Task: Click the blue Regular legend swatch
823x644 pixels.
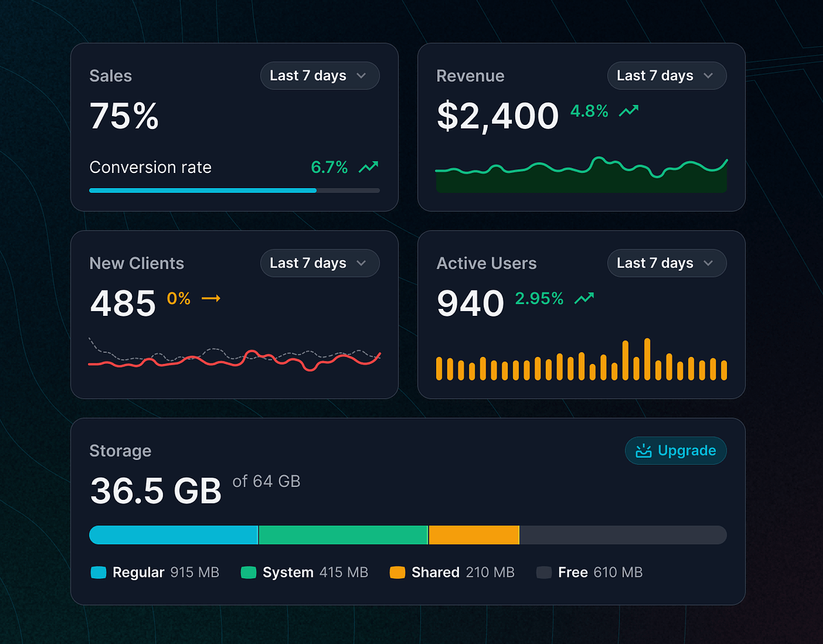Action: [98, 573]
